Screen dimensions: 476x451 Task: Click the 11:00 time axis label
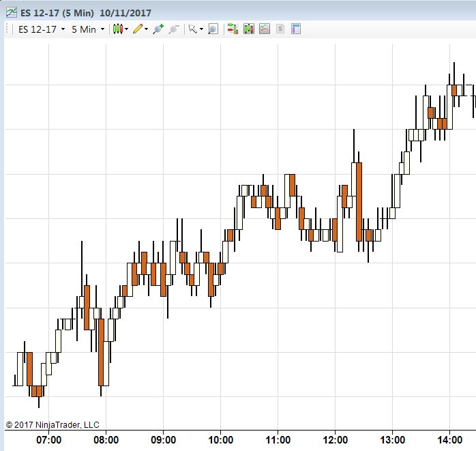coord(278,440)
